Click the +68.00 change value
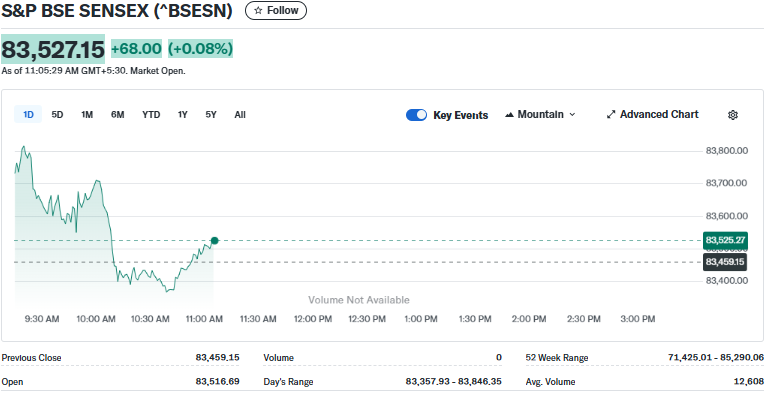The height and width of the screenshot is (396, 767). pyautogui.click(x=136, y=49)
